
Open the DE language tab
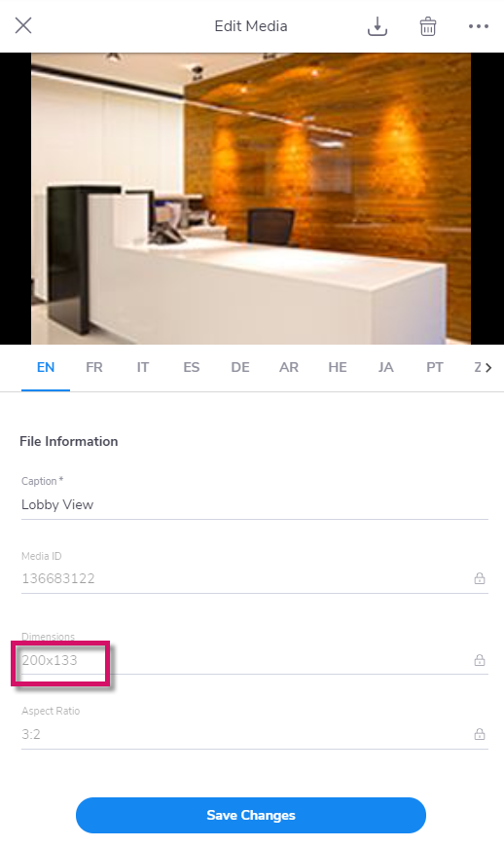point(240,367)
